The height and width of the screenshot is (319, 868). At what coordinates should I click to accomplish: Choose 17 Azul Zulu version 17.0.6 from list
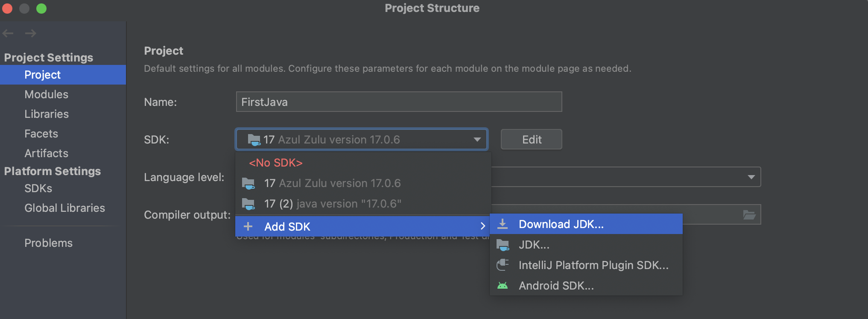[x=363, y=183]
